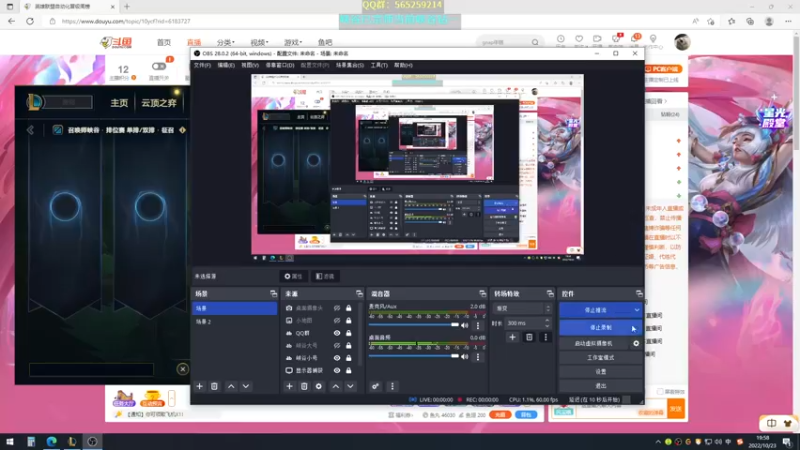The image size is (800, 450).
Task: Move the source down in the Sources panel
Action: tap(351, 386)
